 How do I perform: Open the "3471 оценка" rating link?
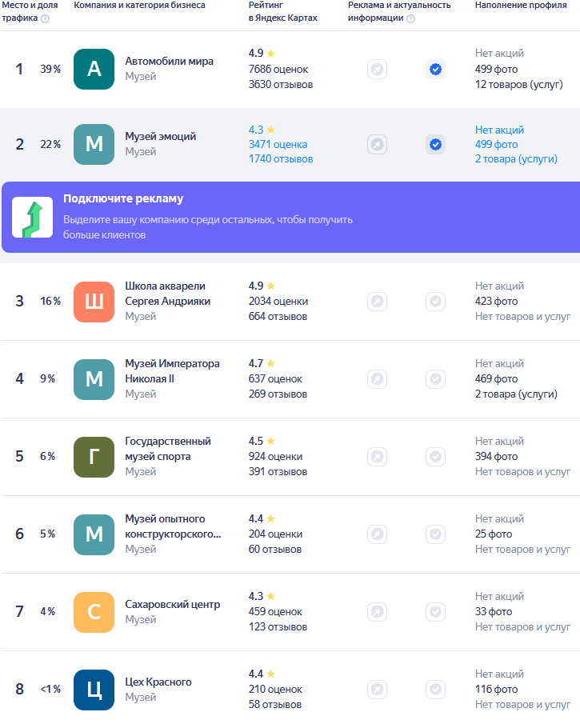(278, 145)
